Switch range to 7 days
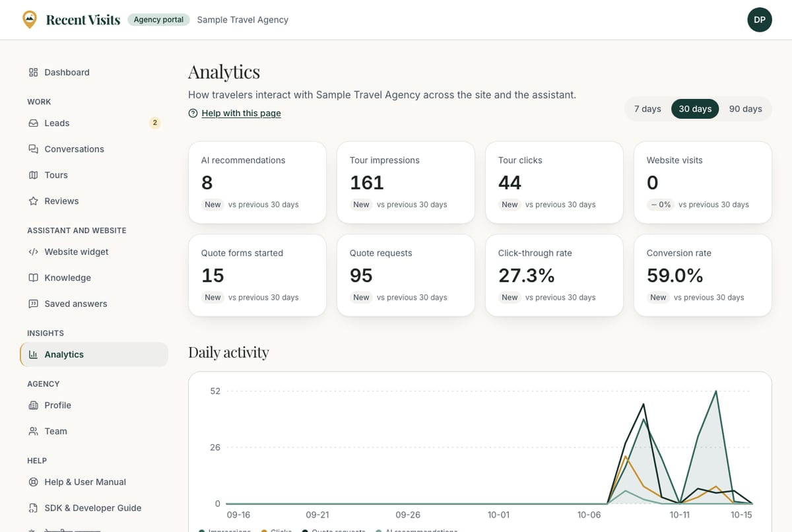 point(647,109)
